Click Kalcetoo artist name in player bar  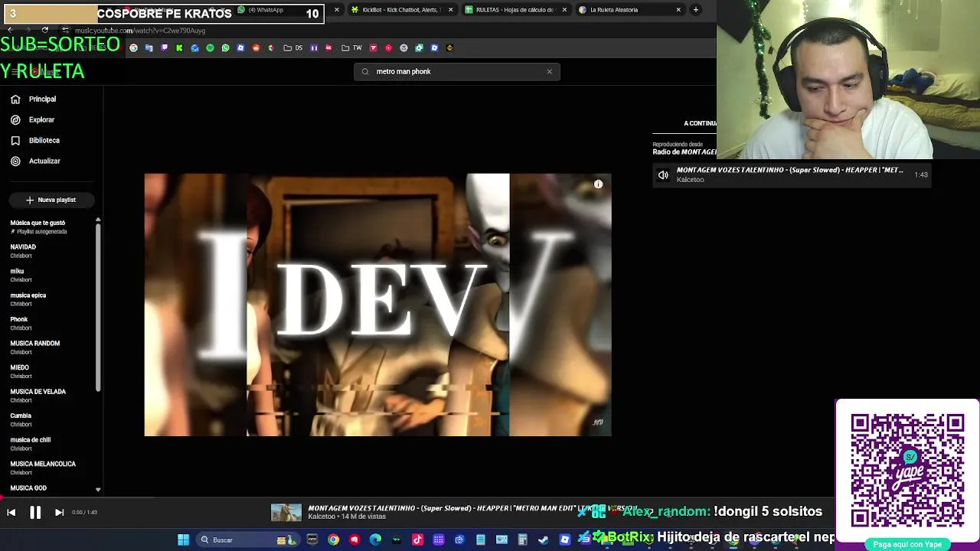pos(322,517)
